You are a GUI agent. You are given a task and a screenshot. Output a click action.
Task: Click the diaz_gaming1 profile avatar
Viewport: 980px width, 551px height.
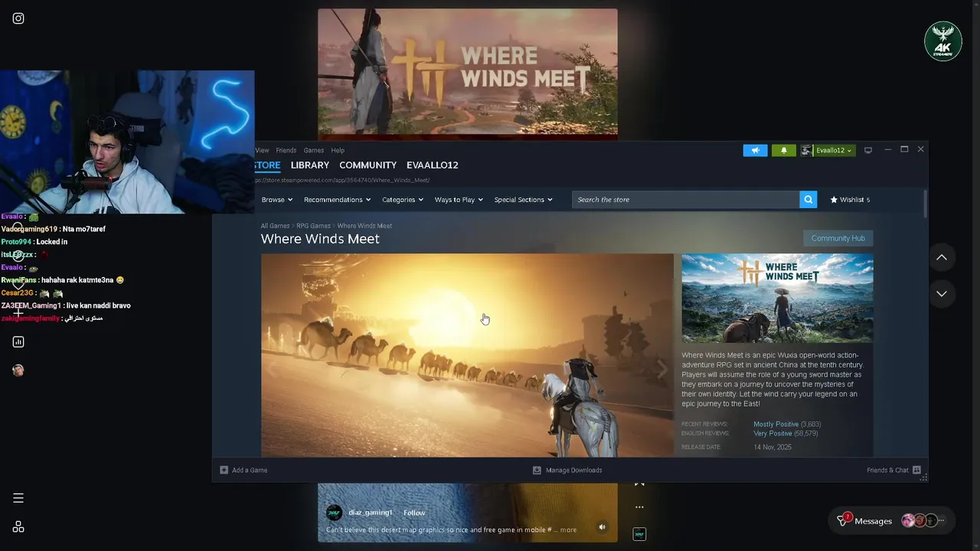point(334,513)
